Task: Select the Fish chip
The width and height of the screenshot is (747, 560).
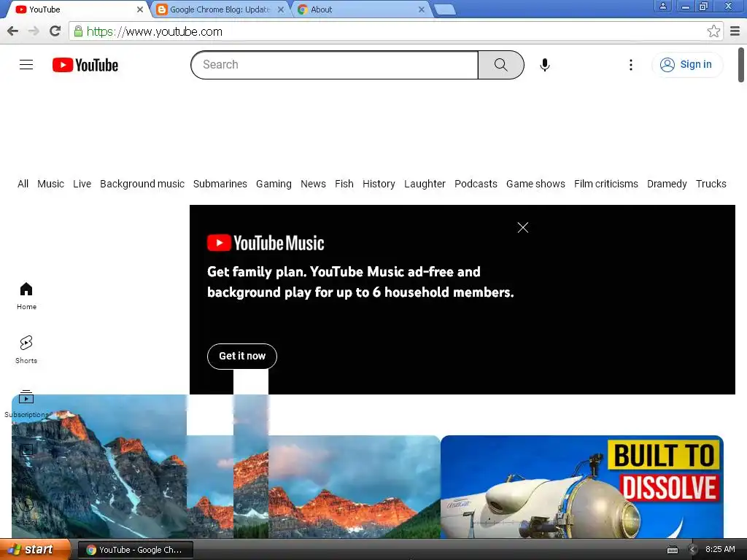Action: pyautogui.click(x=344, y=184)
